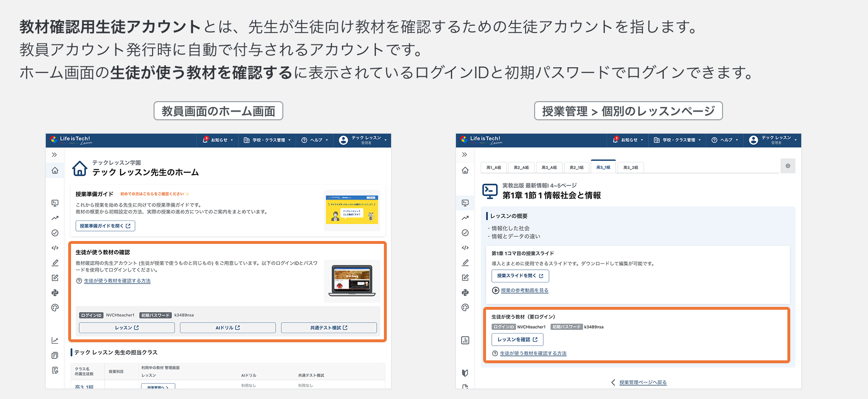Click edit-note square icon in lesson page sidebar
The image size is (868, 399).
coord(465,278)
